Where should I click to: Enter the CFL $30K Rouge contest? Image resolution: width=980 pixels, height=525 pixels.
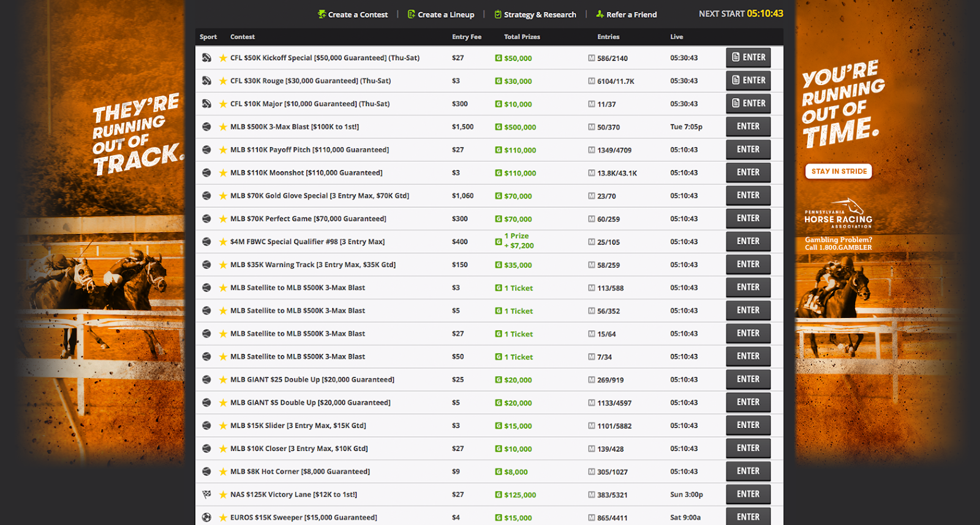(748, 80)
